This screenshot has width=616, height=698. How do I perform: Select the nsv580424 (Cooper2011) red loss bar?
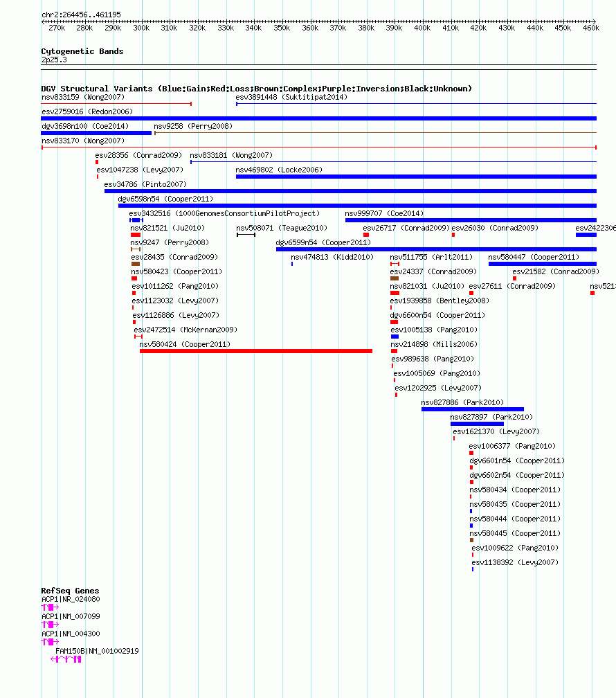coord(256,351)
